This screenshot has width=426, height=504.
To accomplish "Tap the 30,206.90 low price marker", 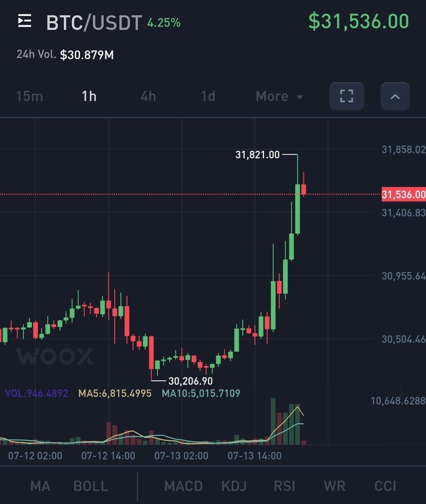I will coord(190,381).
